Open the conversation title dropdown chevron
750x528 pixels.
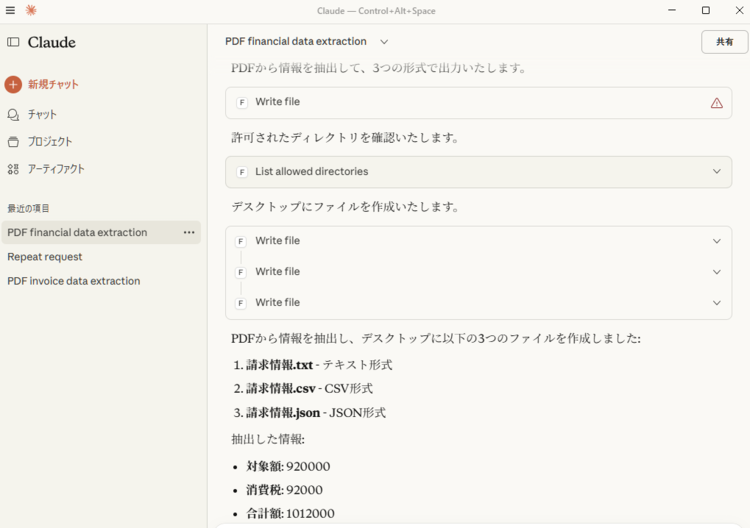pyautogui.click(x=384, y=42)
